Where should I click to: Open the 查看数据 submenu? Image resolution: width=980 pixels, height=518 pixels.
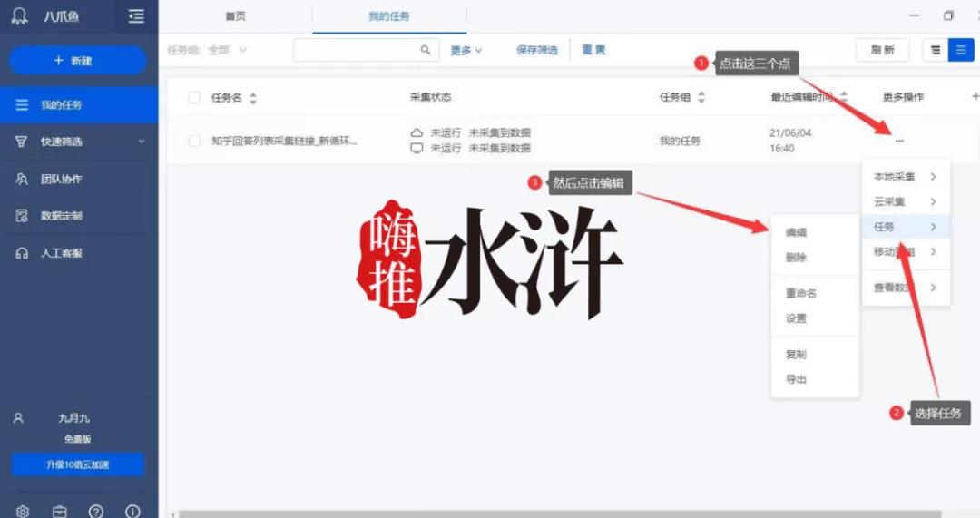906,288
